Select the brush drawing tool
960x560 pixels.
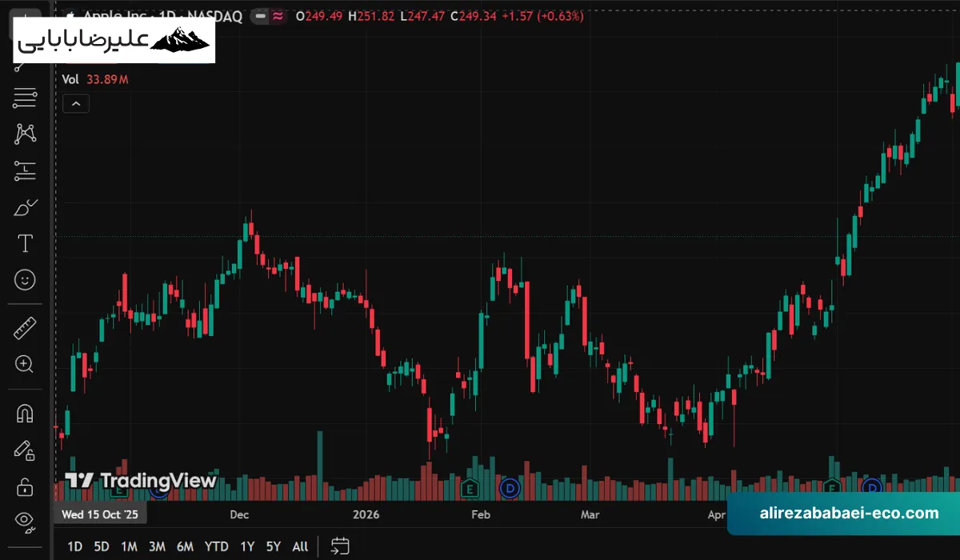tap(25, 207)
